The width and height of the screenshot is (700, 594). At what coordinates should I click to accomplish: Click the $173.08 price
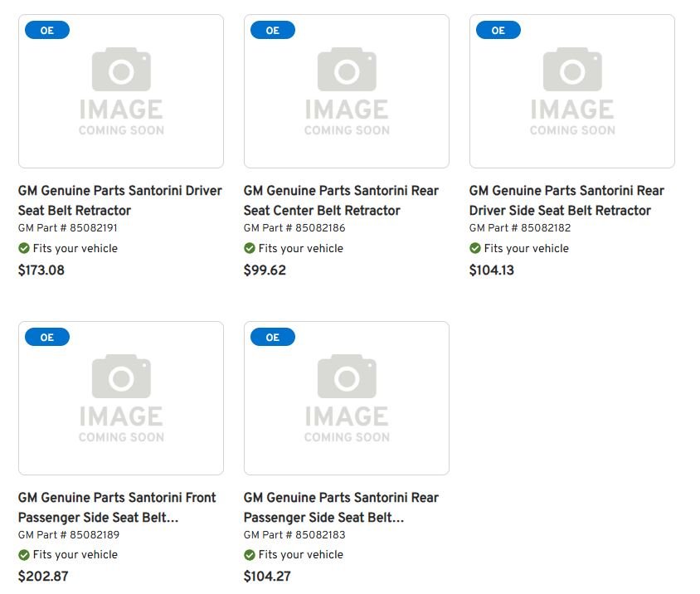tap(41, 270)
